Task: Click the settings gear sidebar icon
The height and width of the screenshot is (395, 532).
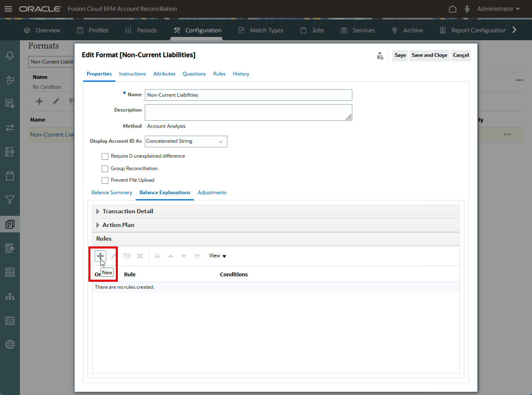Action: 10,344
